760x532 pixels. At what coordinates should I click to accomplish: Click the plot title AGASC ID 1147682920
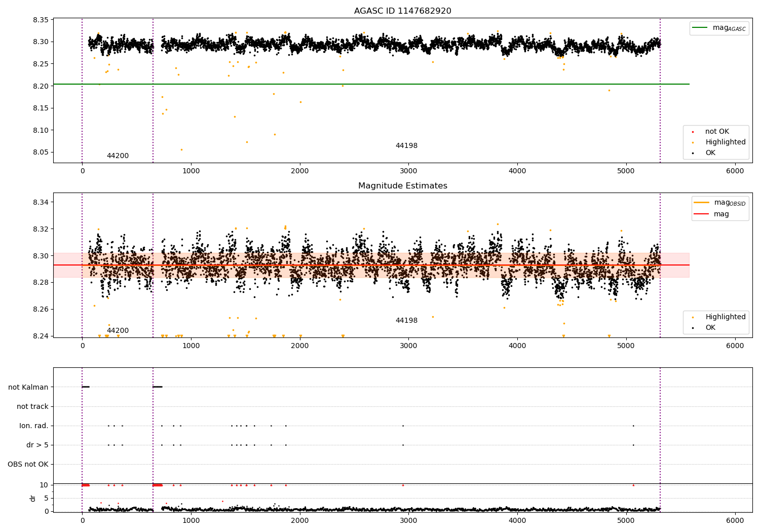402,11
